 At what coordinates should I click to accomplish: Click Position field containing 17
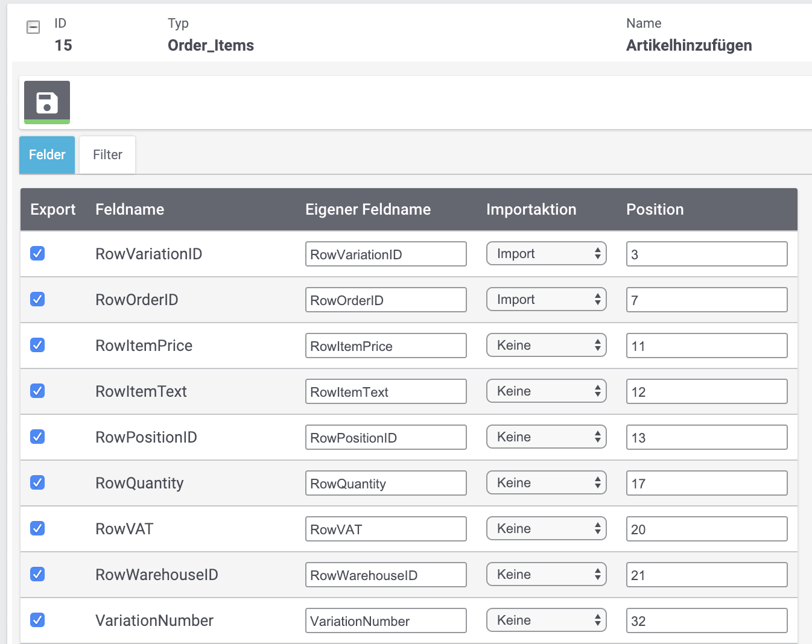pos(706,483)
